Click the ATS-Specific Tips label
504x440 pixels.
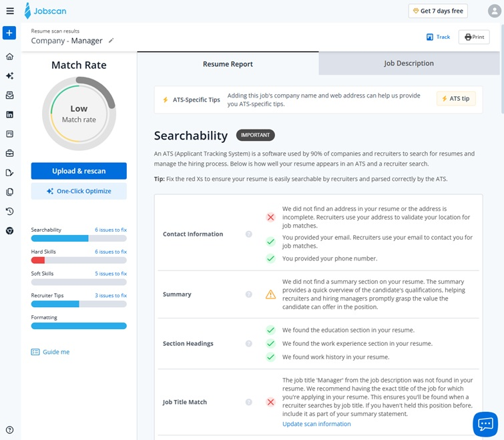click(x=196, y=99)
